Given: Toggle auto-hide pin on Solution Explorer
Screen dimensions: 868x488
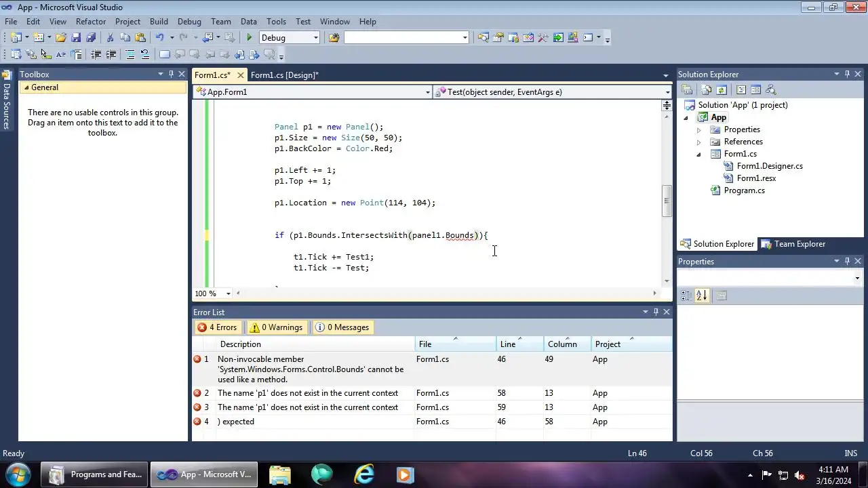Looking at the screenshot, I should click(x=847, y=74).
